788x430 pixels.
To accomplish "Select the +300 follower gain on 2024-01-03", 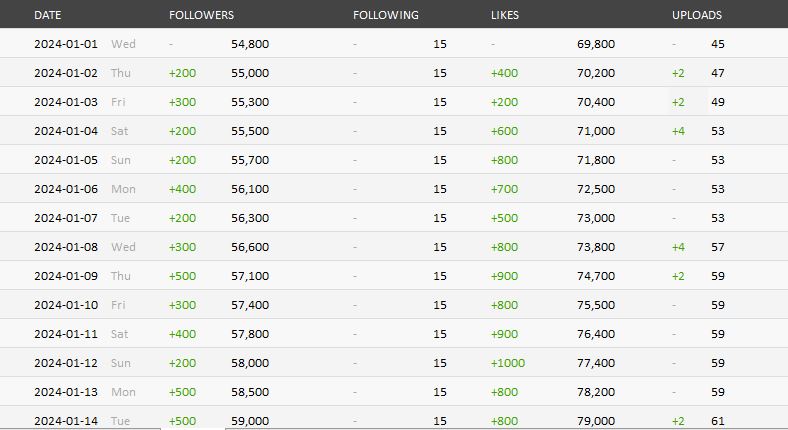I will click(x=182, y=102).
